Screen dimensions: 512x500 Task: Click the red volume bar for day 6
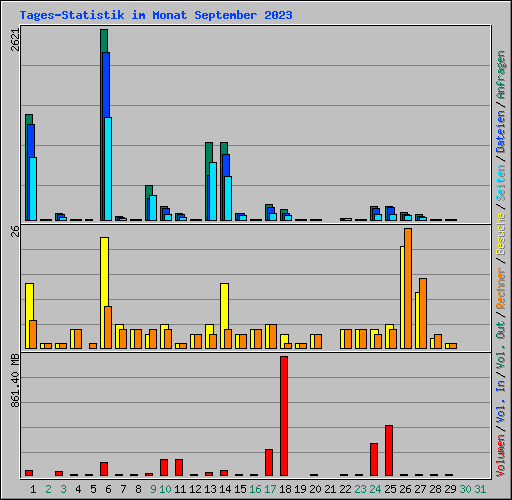tap(104, 469)
